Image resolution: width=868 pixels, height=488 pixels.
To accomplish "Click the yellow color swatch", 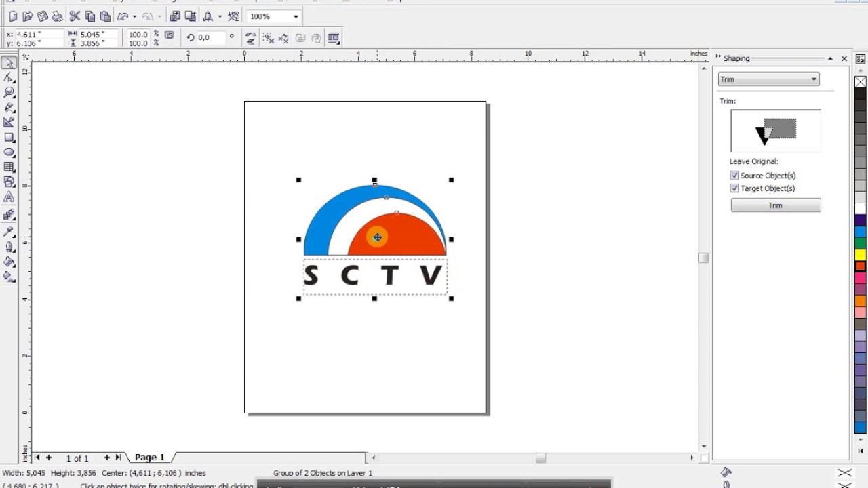I will (x=861, y=255).
